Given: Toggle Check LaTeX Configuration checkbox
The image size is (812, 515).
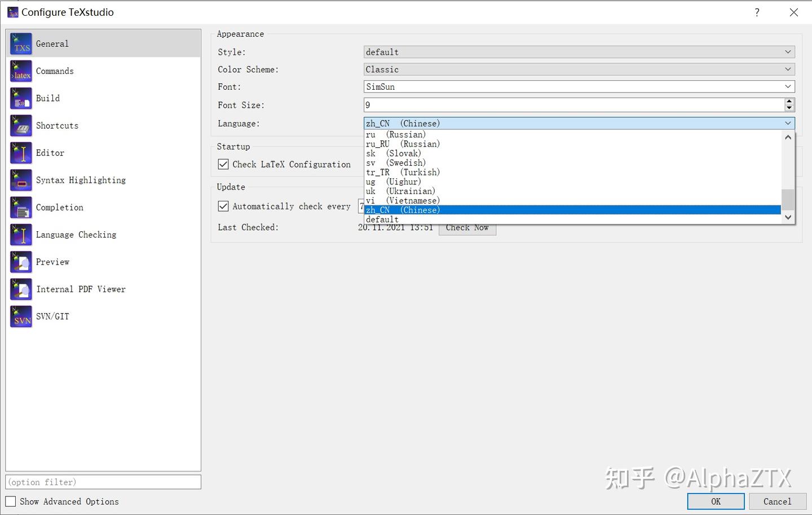Looking at the screenshot, I should pyautogui.click(x=223, y=164).
